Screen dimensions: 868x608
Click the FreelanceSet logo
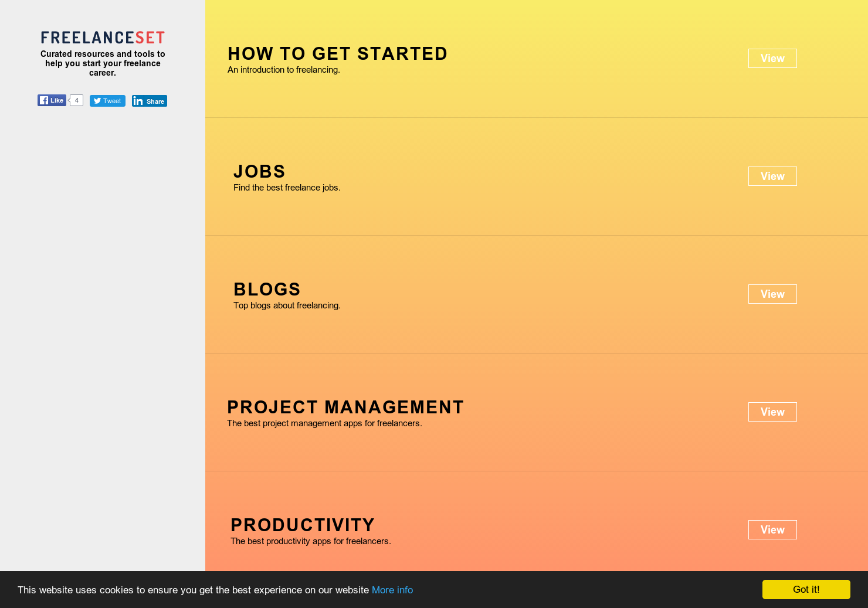102,37
